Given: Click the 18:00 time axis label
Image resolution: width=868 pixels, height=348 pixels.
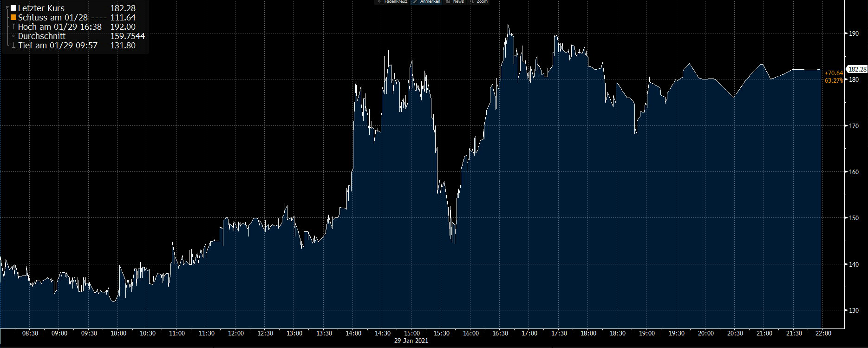Looking at the screenshot, I should [588, 333].
